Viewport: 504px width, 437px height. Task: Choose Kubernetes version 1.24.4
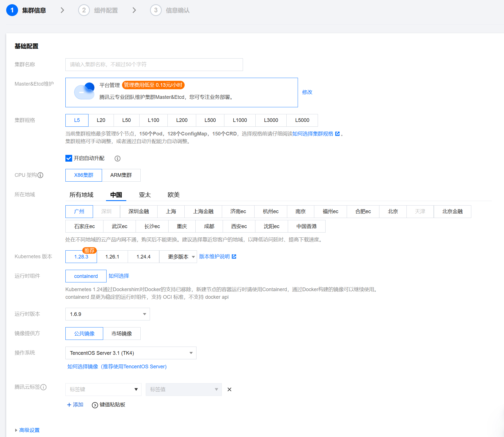click(143, 257)
